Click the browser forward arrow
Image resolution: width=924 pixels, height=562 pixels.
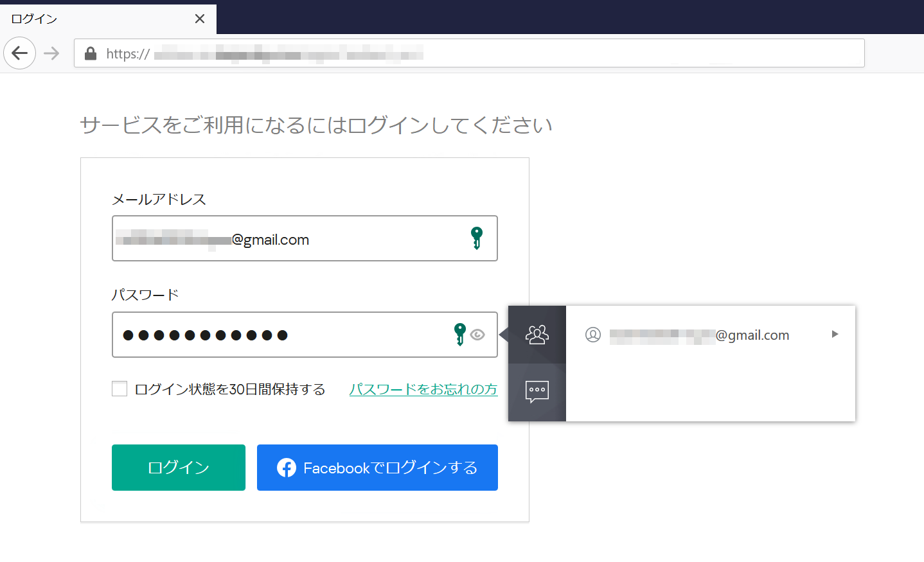coord(51,53)
